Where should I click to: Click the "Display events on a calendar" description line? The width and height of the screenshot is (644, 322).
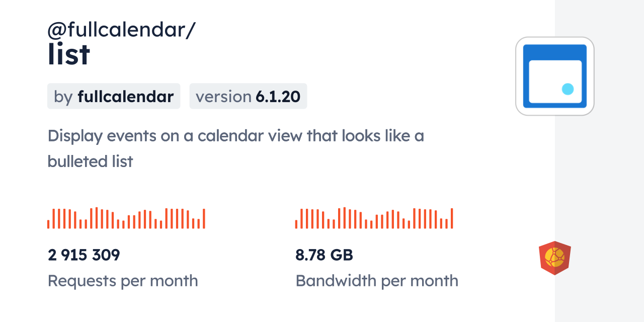(x=235, y=136)
